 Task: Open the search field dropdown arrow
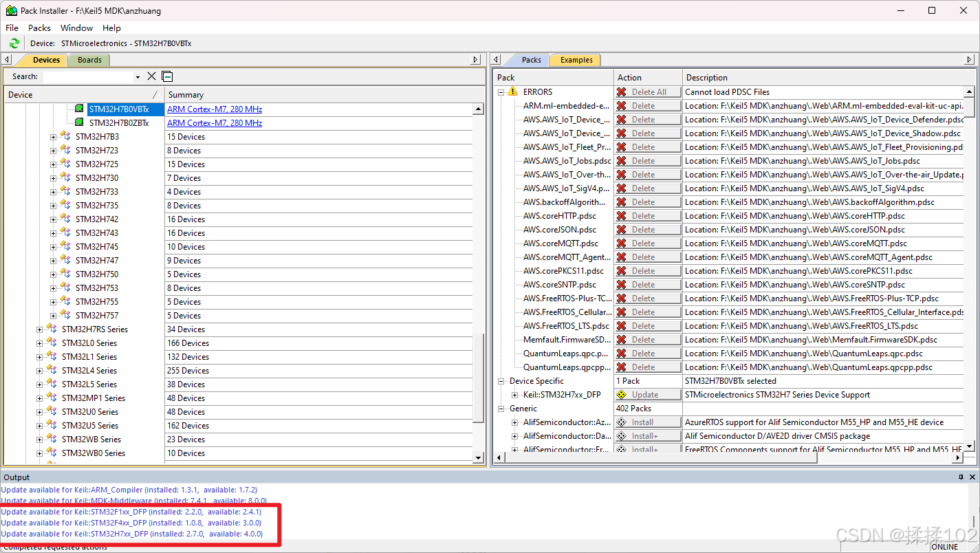pyautogui.click(x=138, y=77)
